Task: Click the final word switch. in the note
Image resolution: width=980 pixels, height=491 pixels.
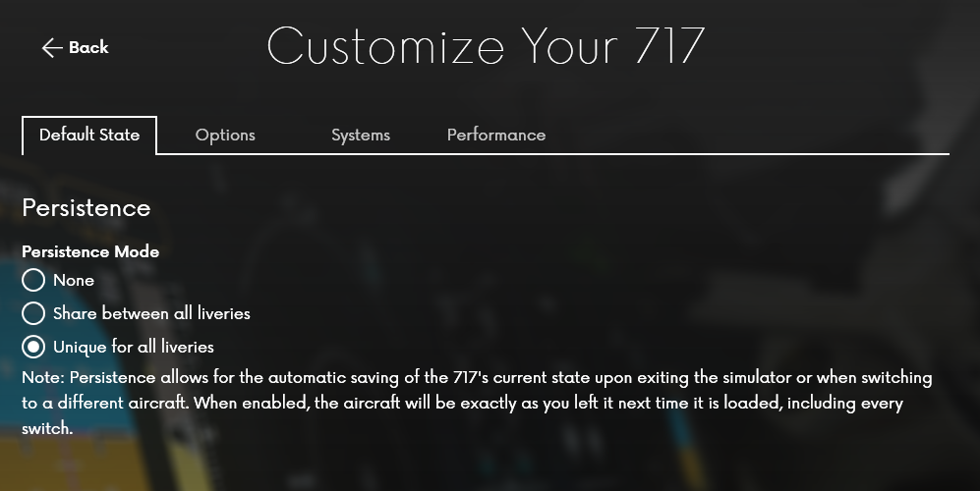Action: [47, 428]
